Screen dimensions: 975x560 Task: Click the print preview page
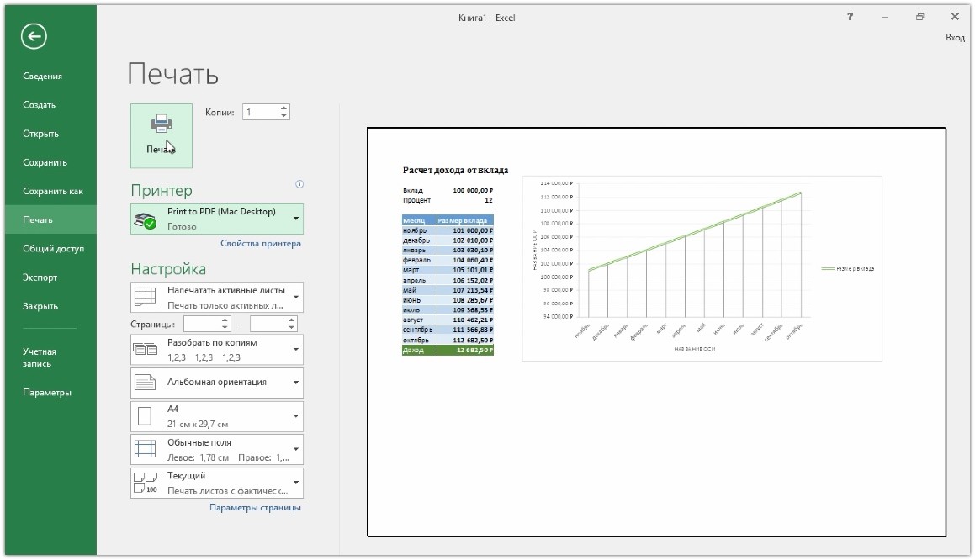click(657, 332)
